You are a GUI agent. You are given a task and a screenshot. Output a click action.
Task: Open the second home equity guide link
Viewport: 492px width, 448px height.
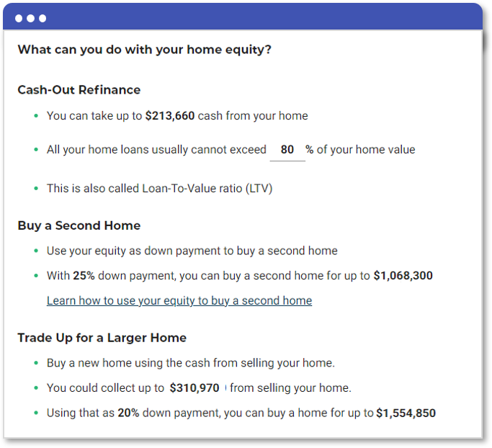coord(179,300)
